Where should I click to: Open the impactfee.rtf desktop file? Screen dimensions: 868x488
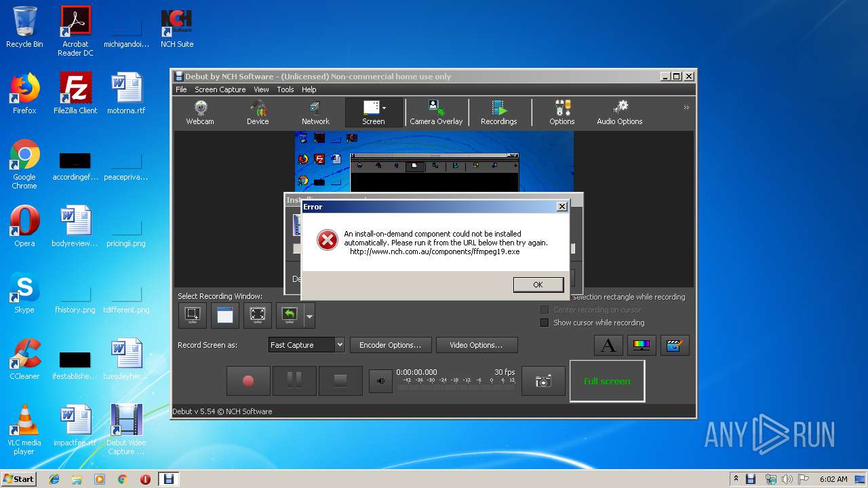coord(75,426)
